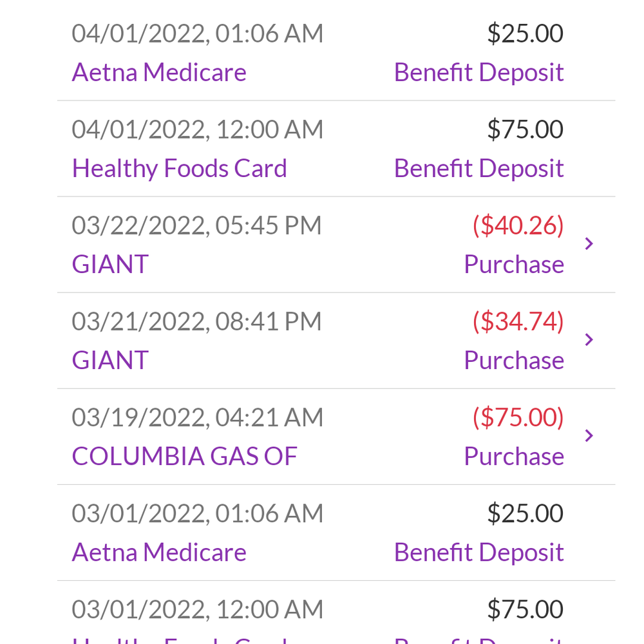Tap the $25.00 deposit on 04/01/2022
Viewport: 644px width, 644px height.
(x=526, y=33)
